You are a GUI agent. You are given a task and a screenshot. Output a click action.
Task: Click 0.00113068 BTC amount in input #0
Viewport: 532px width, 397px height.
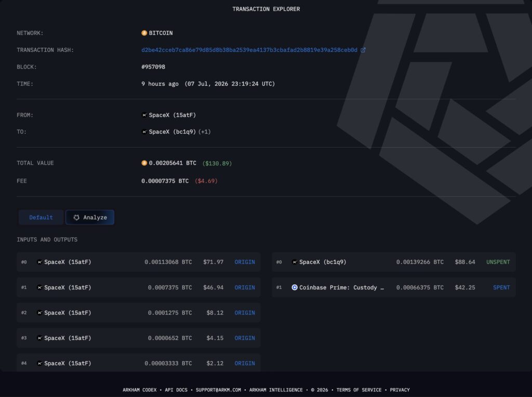(x=168, y=262)
